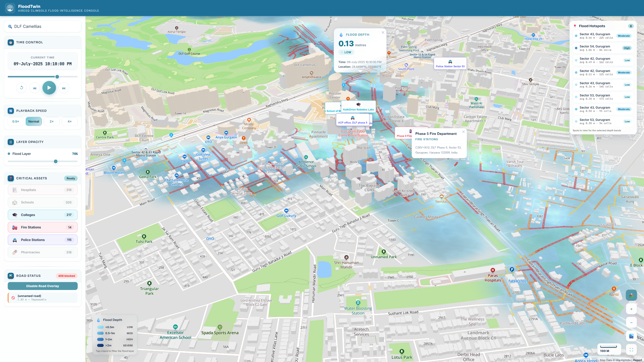
Task: Open the Sector 54 Gurugram High hotspot
Action: pos(603,48)
